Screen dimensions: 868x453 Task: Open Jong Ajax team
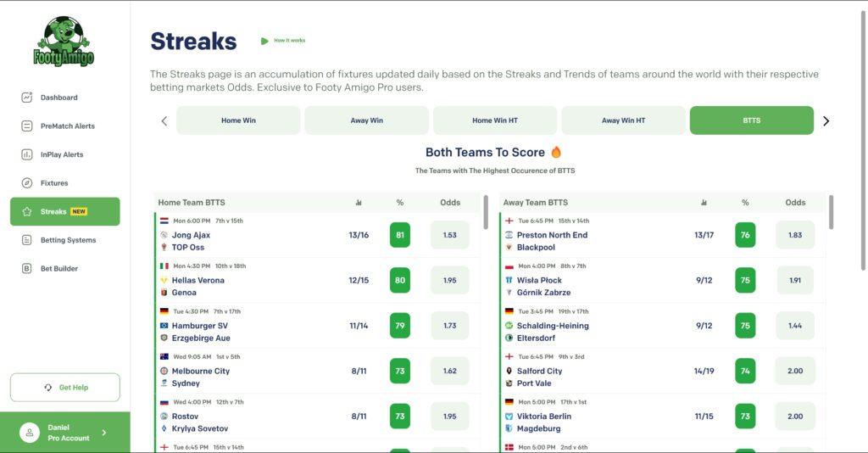point(191,235)
